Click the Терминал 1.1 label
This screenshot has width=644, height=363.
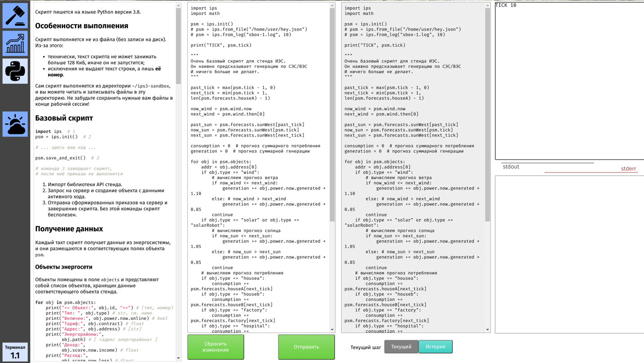point(15,352)
